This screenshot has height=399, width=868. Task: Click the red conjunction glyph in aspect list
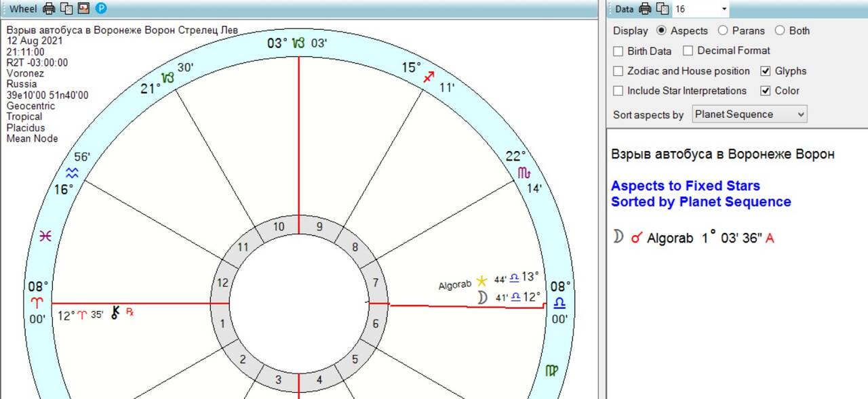pyautogui.click(x=635, y=238)
